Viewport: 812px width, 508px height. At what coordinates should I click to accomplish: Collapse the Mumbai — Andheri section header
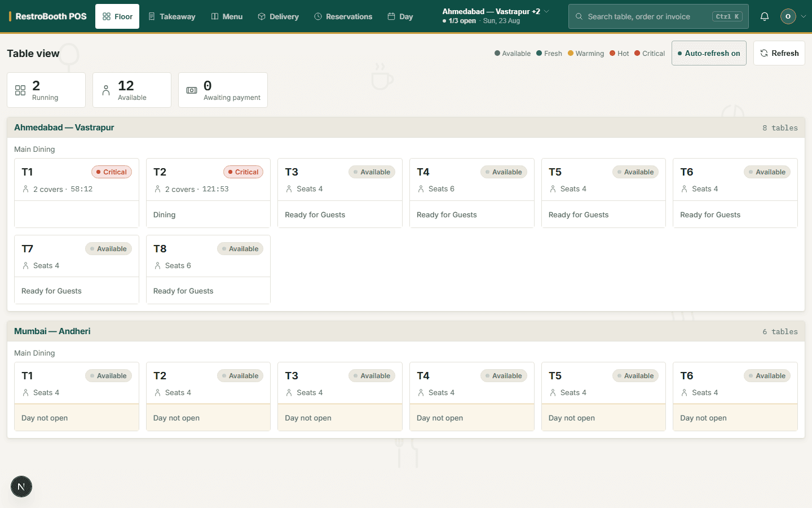coord(406,331)
